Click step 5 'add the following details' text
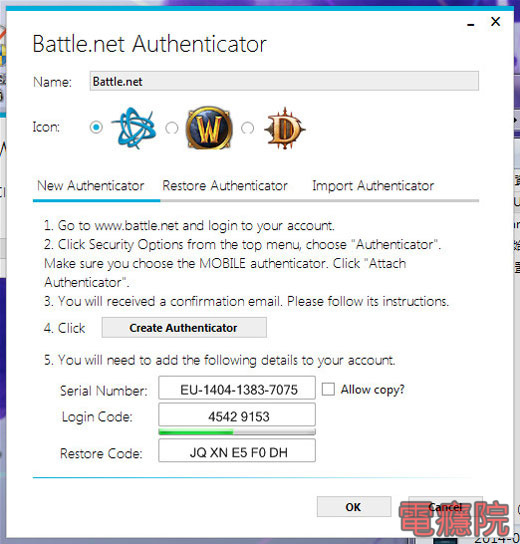 [x=220, y=360]
